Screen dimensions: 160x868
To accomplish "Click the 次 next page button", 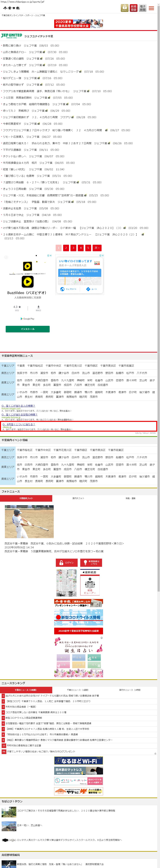I will pyautogui.click(x=97, y=248).
